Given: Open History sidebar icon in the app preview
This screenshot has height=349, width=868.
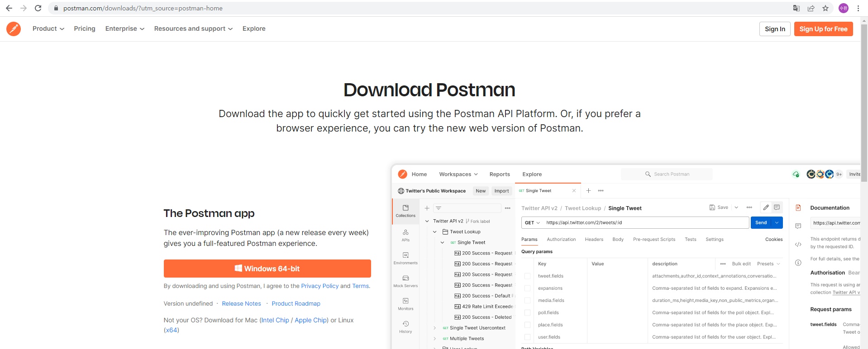Looking at the screenshot, I should (405, 327).
